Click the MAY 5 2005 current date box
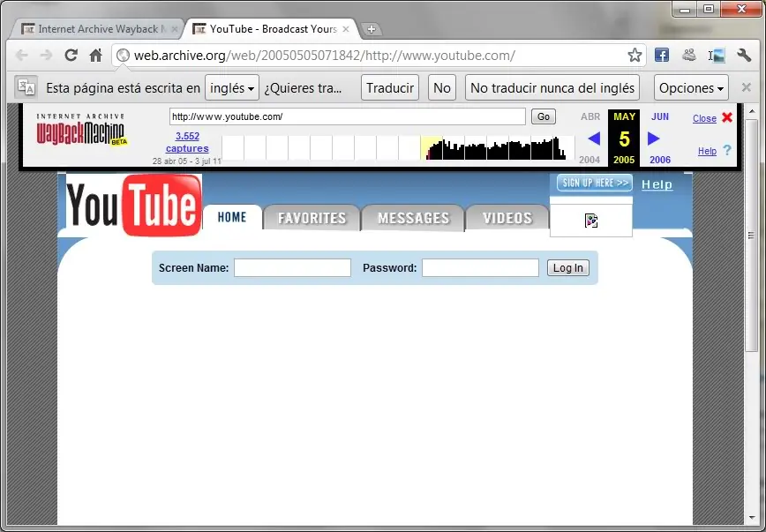 [624, 139]
